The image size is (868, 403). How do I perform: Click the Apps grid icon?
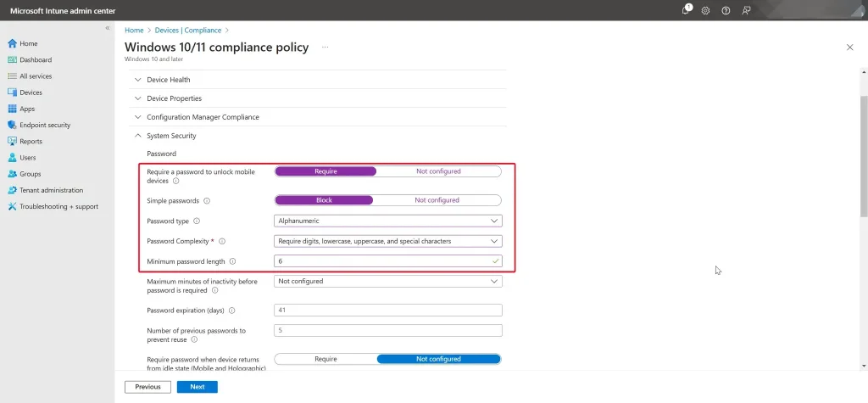12,109
